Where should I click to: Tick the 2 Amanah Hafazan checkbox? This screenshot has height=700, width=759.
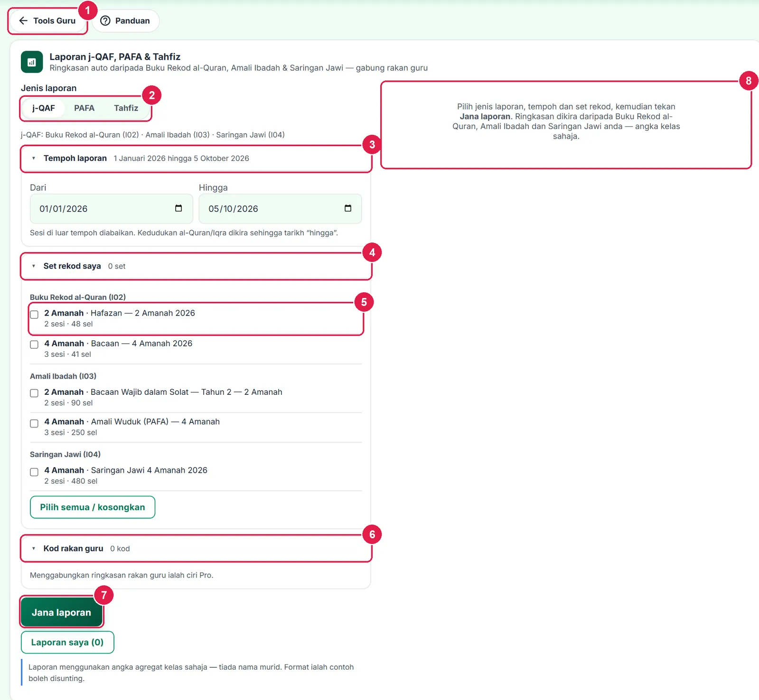34,315
